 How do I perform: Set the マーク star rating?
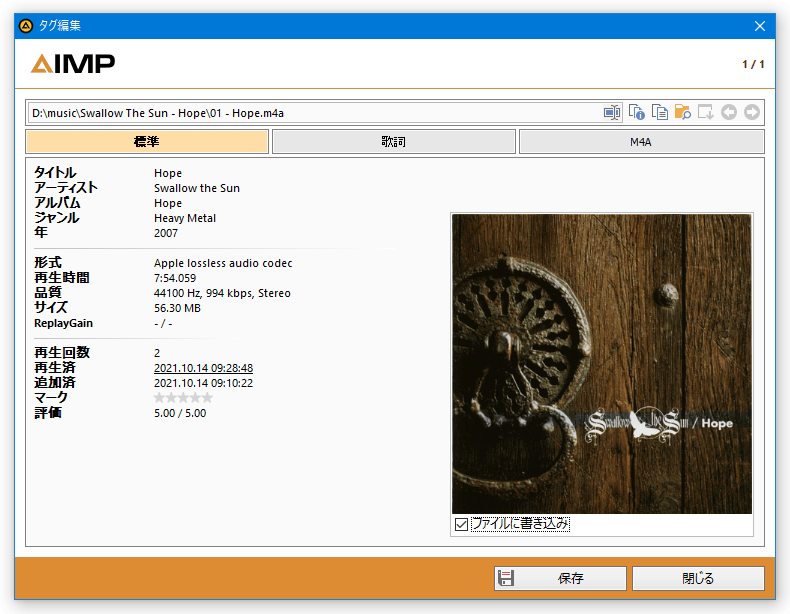point(183,398)
